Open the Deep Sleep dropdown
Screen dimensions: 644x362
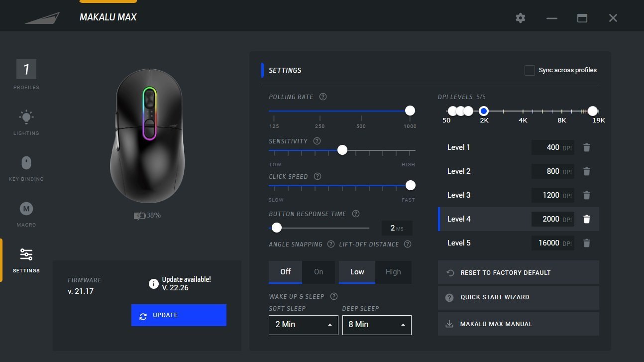(x=377, y=325)
